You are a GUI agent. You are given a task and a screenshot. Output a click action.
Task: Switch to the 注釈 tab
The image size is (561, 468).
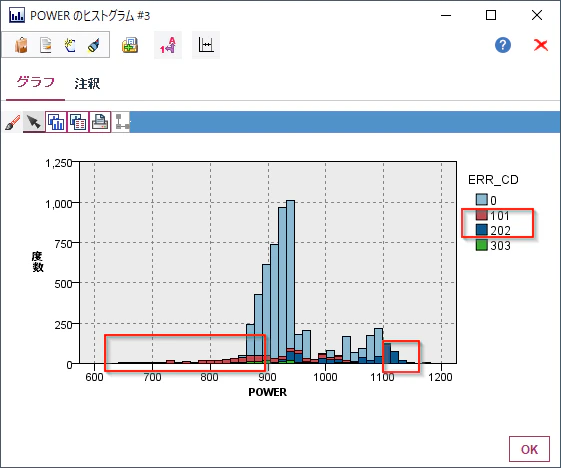[87, 84]
